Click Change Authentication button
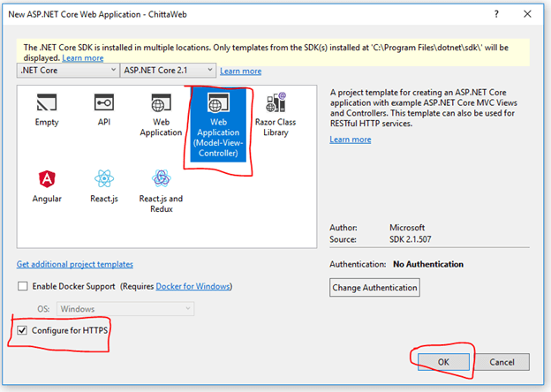The height and width of the screenshot is (392, 551). (374, 288)
